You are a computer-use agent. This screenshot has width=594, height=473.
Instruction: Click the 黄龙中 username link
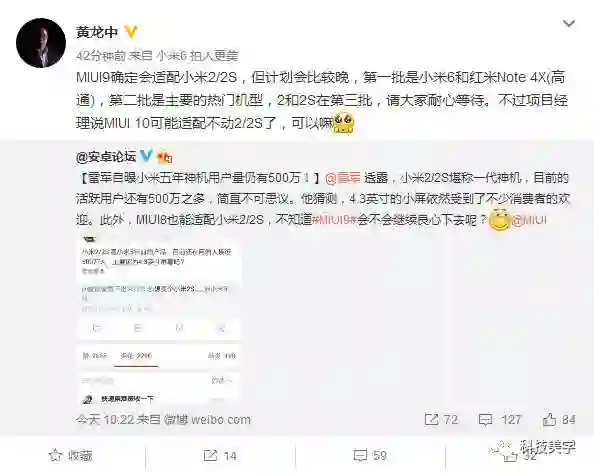point(97,32)
